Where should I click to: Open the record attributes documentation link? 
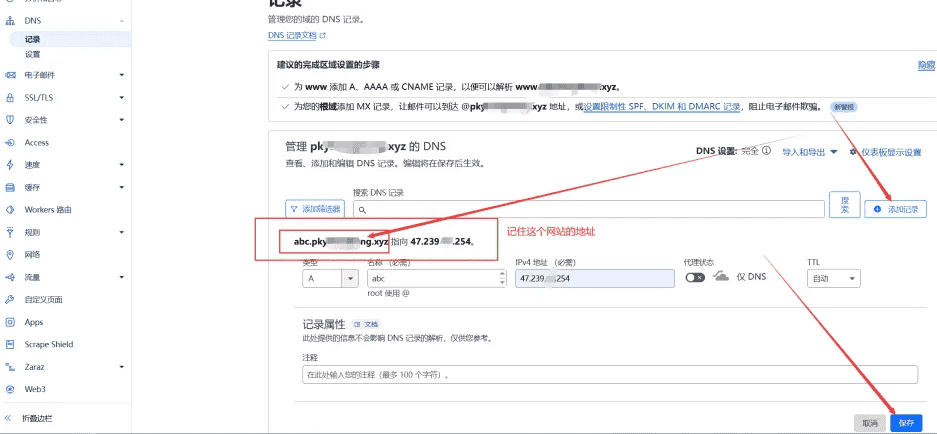click(x=367, y=325)
